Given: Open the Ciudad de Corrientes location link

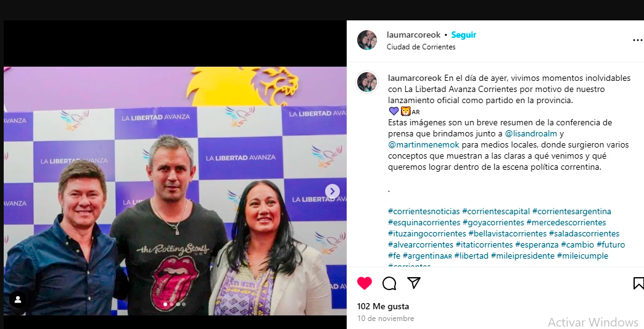Looking at the screenshot, I should (x=421, y=47).
